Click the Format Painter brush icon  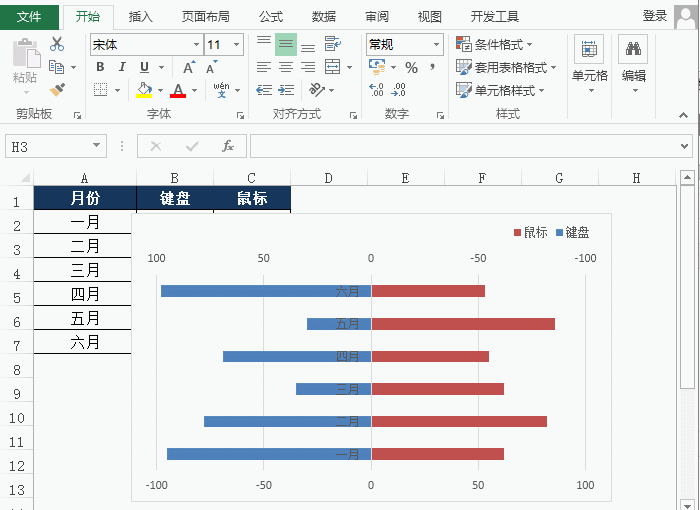[57, 90]
